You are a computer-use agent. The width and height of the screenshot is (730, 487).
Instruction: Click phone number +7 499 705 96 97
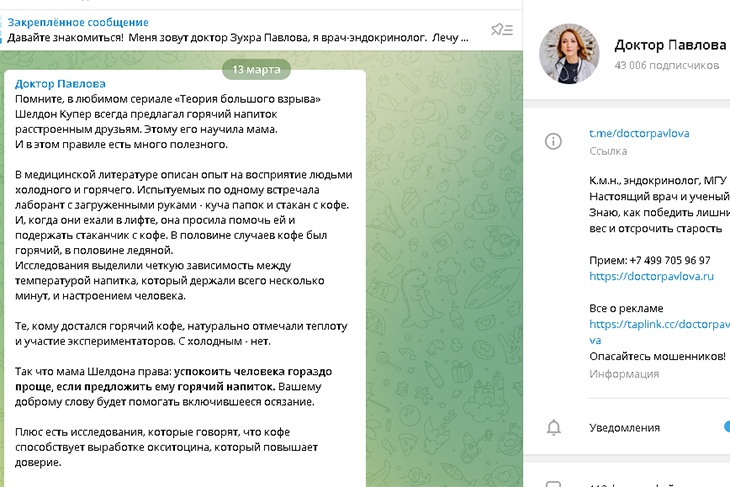(x=670, y=260)
